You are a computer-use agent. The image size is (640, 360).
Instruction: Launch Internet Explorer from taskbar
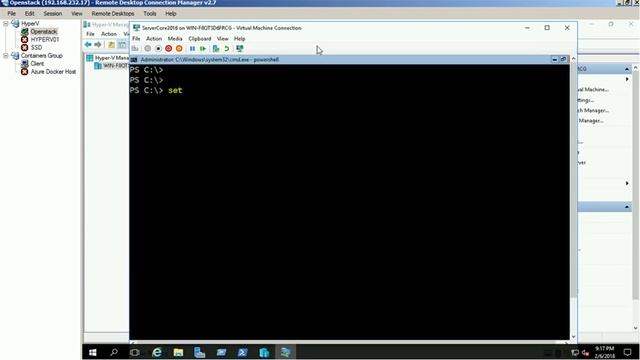click(157, 352)
